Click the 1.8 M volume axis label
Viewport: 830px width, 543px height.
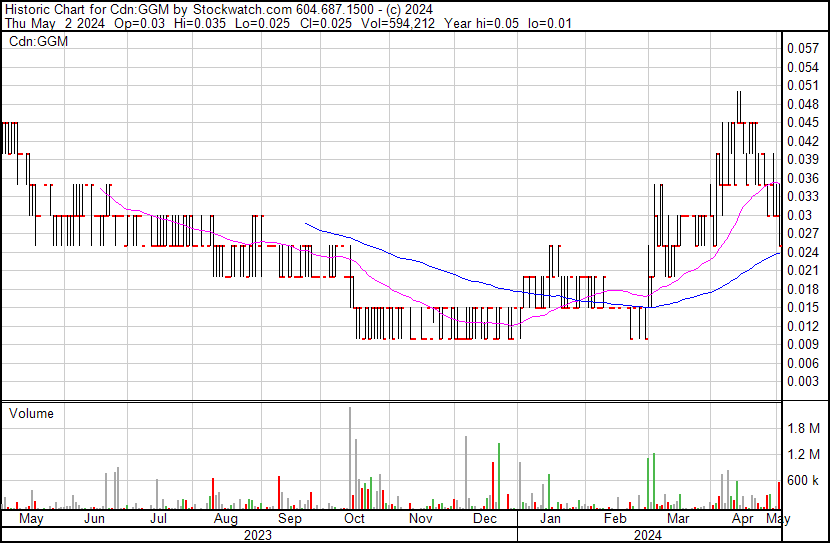pos(802,428)
